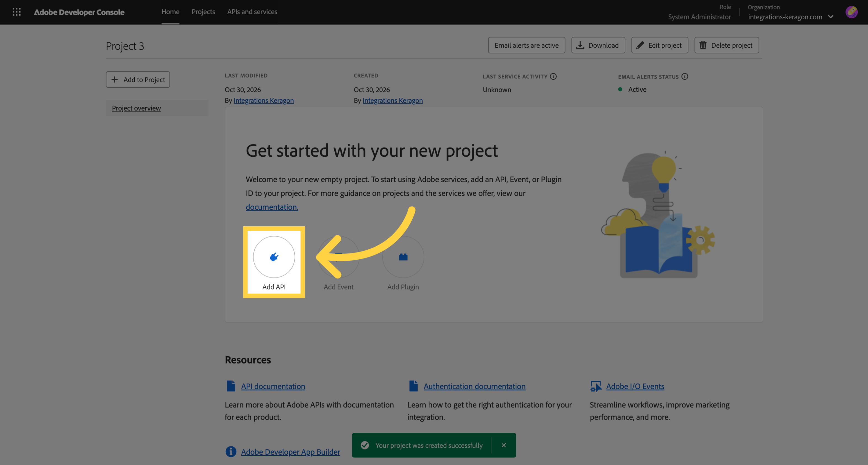Screen dimensions: 868x465
Task: Click the Add Plugin brick icon
Action: pyautogui.click(x=403, y=257)
